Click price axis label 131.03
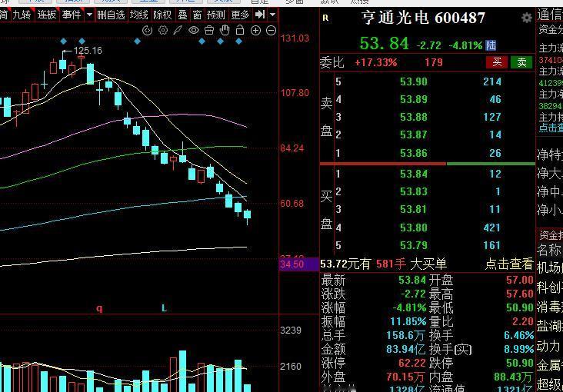The width and height of the screenshot is (563, 392). [x=295, y=38]
